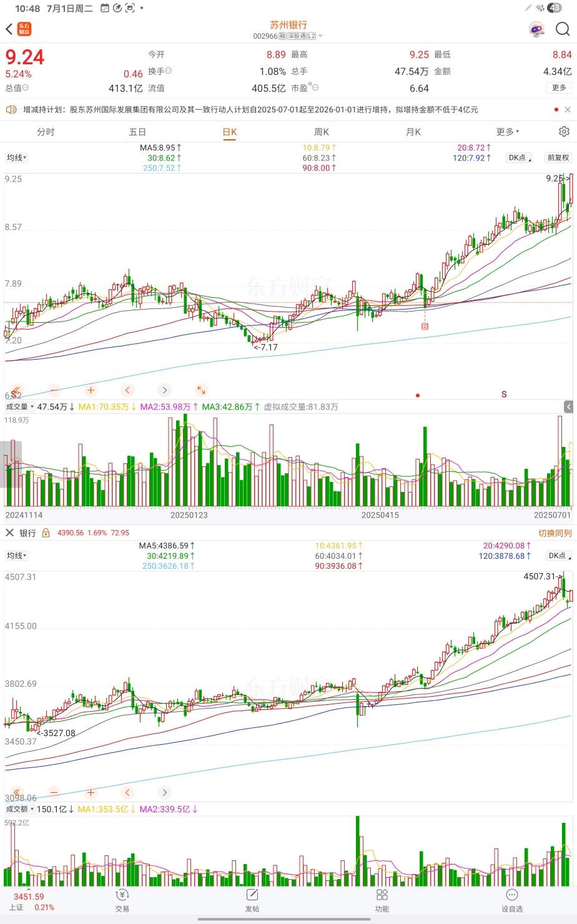
Task: Shift 苏州银行 chart left one step
Action: (x=127, y=390)
